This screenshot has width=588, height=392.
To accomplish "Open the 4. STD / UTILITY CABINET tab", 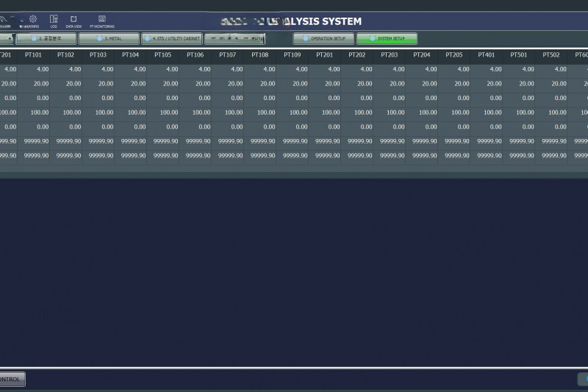I will click(x=171, y=38).
